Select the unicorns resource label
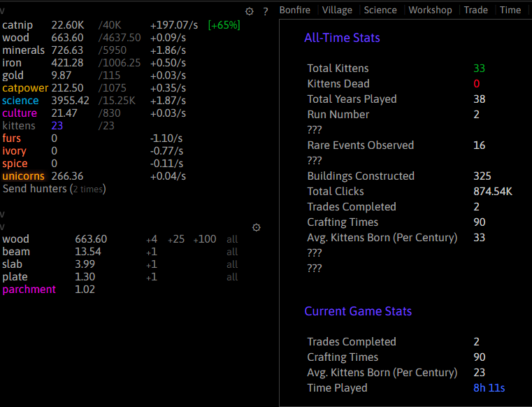 coord(23,176)
